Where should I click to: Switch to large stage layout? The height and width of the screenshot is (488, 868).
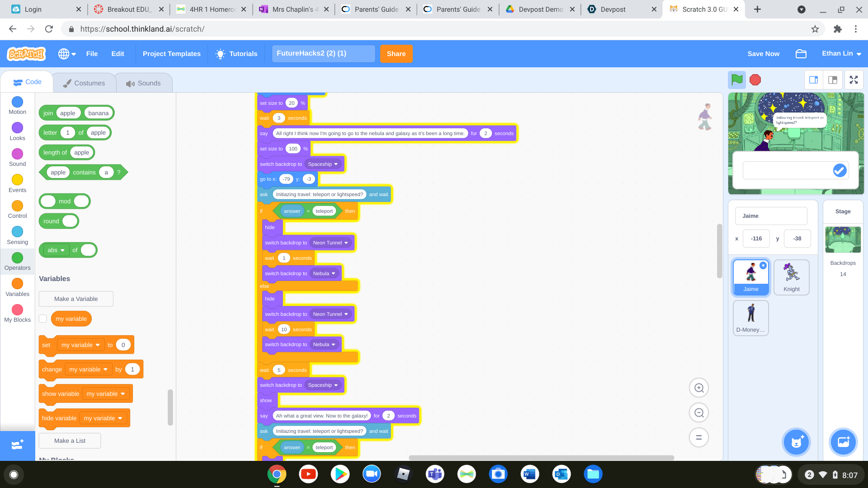tap(833, 80)
